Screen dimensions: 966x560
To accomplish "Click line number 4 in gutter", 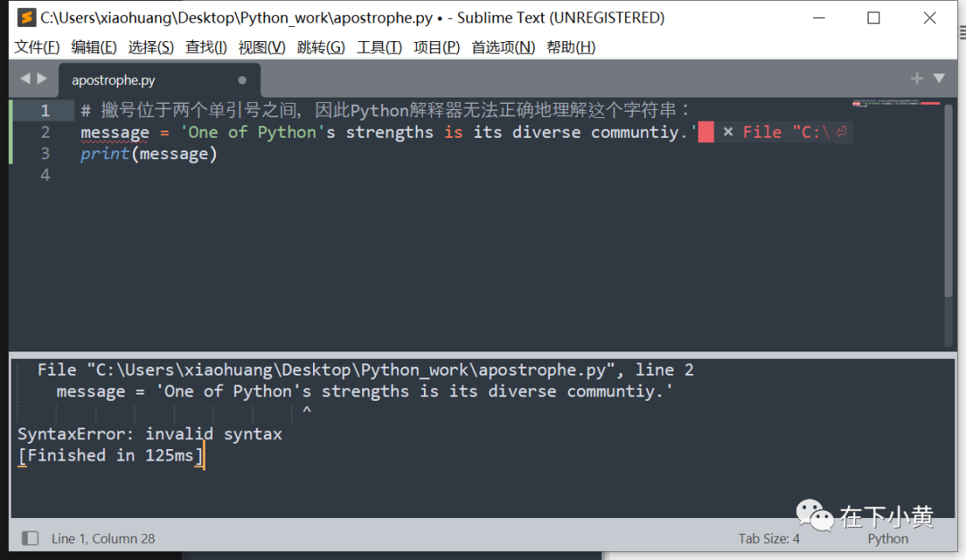I will pyautogui.click(x=45, y=175).
